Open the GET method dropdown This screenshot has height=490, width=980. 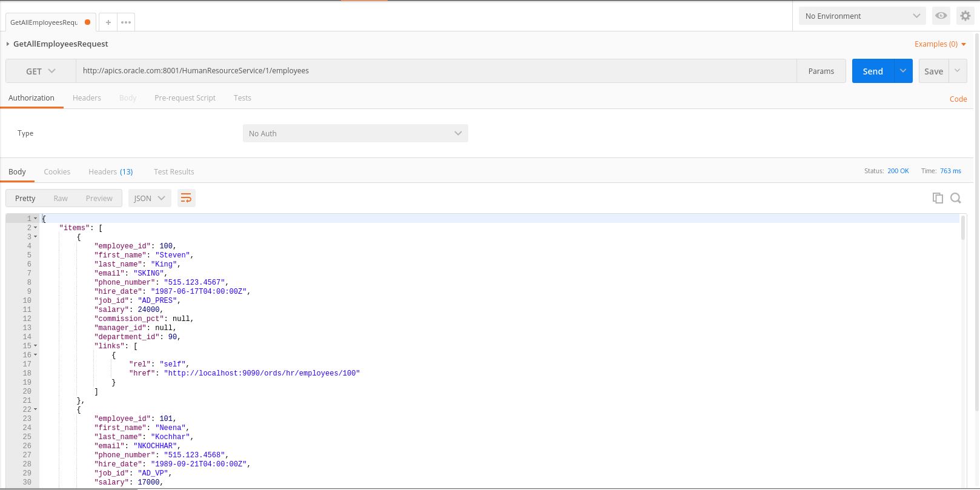pos(41,71)
